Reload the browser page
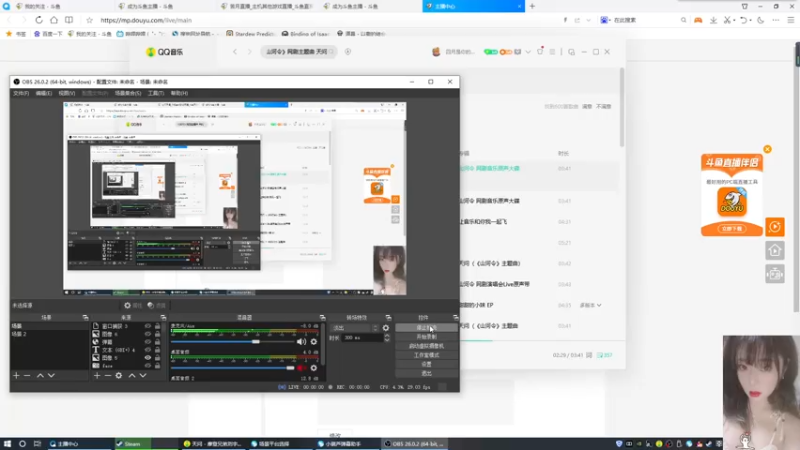800x450 pixels. 39,20
